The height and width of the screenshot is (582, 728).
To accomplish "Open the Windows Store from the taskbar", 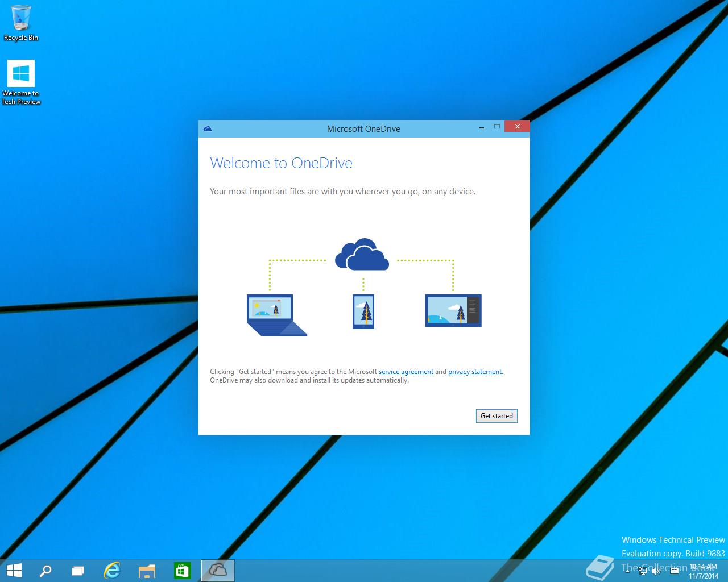I will (182, 570).
